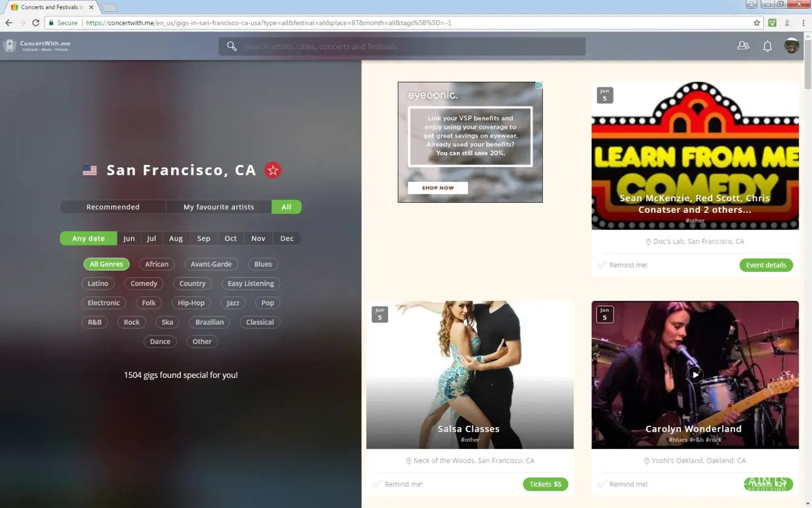The height and width of the screenshot is (508, 812).
Task: Switch to My favourite artists
Action: pyautogui.click(x=219, y=207)
